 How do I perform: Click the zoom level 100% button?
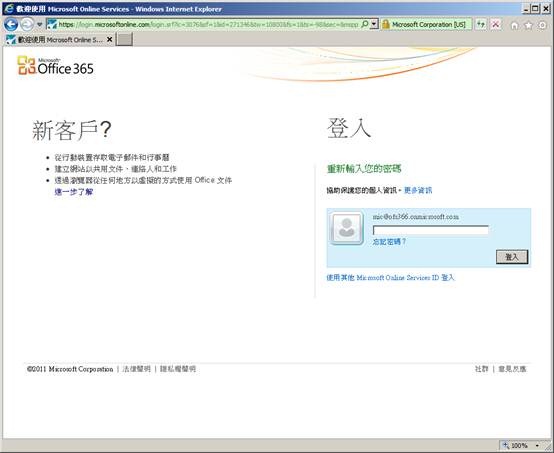tap(516, 446)
